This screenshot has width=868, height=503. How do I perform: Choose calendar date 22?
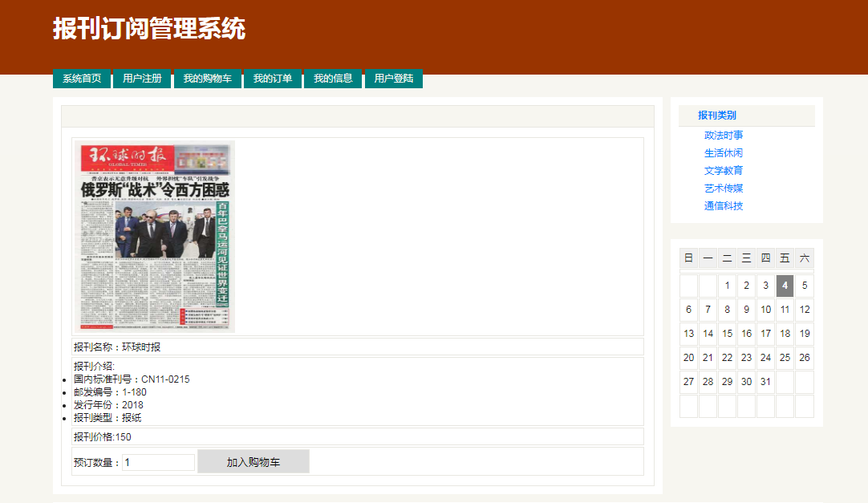click(728, 358)
